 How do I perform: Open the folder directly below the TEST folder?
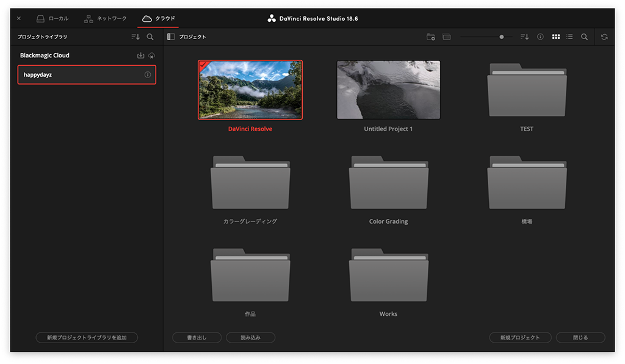tap(527, 182)
